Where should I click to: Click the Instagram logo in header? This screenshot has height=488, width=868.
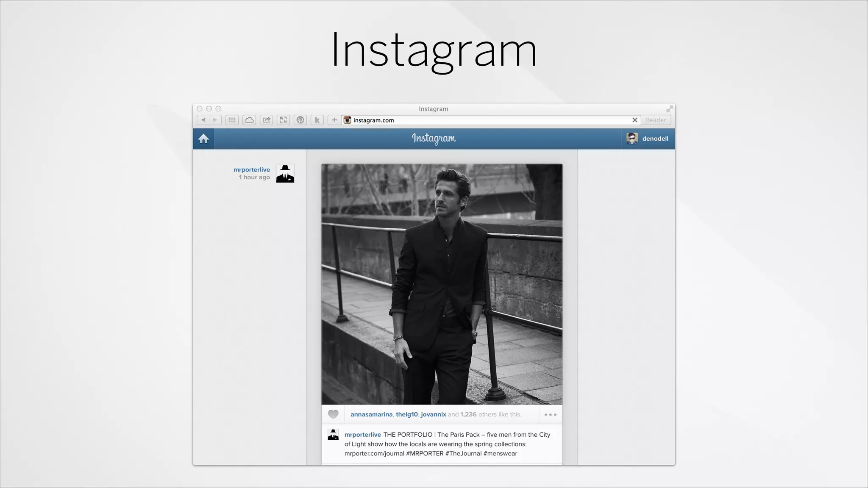click(434, 139)
